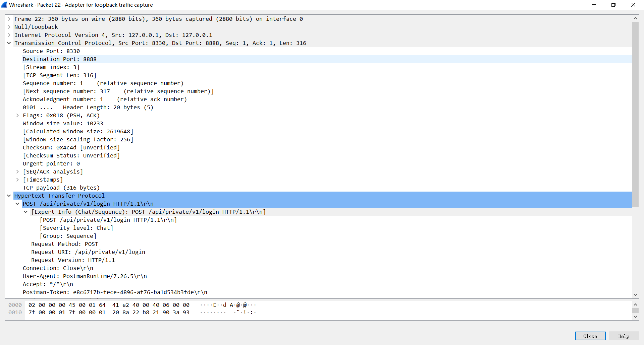Click the Wireshark fin icon in title bar
The height and width of the screenshot is (345, 644).
4,5
